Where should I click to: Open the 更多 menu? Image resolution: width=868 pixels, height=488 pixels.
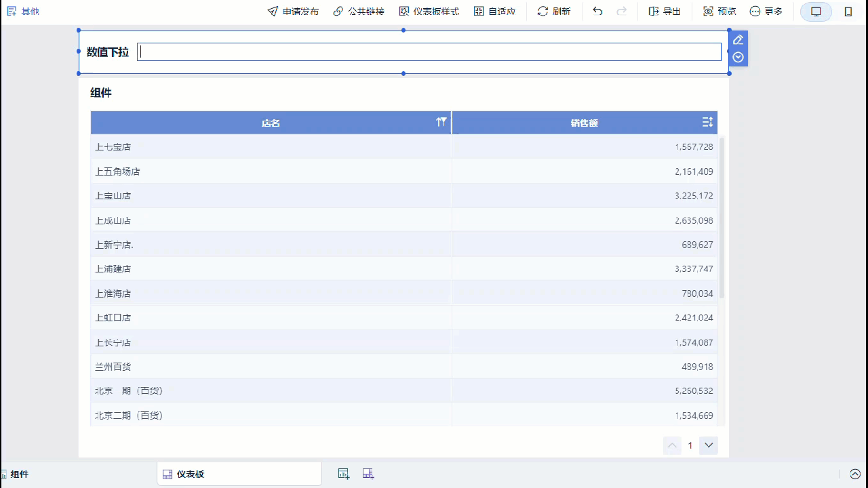click(x=766, y=12)
